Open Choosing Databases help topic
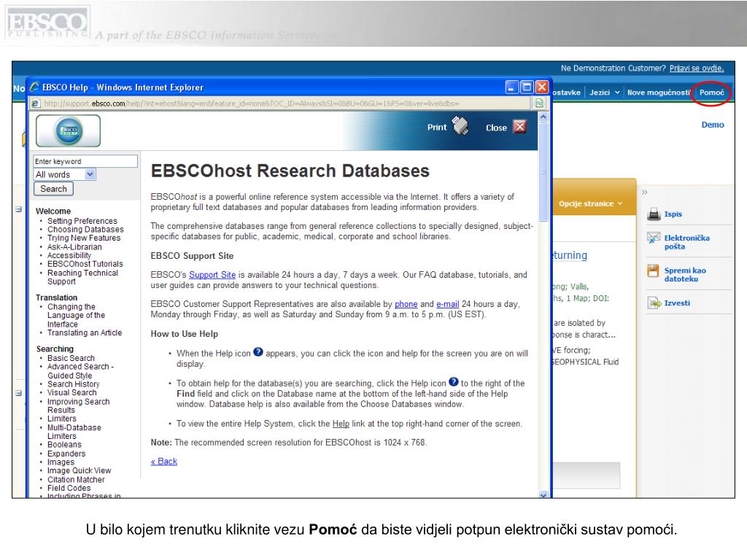 tap(85, 229)
